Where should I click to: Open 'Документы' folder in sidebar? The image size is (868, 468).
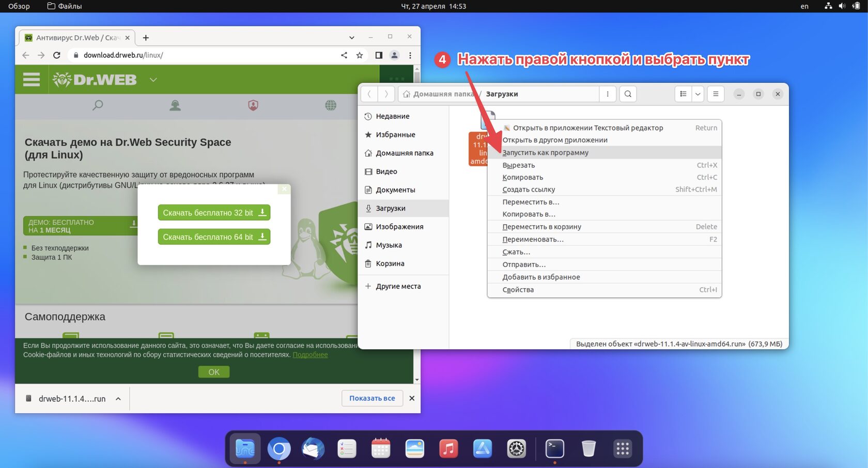(x=404, y=190)
